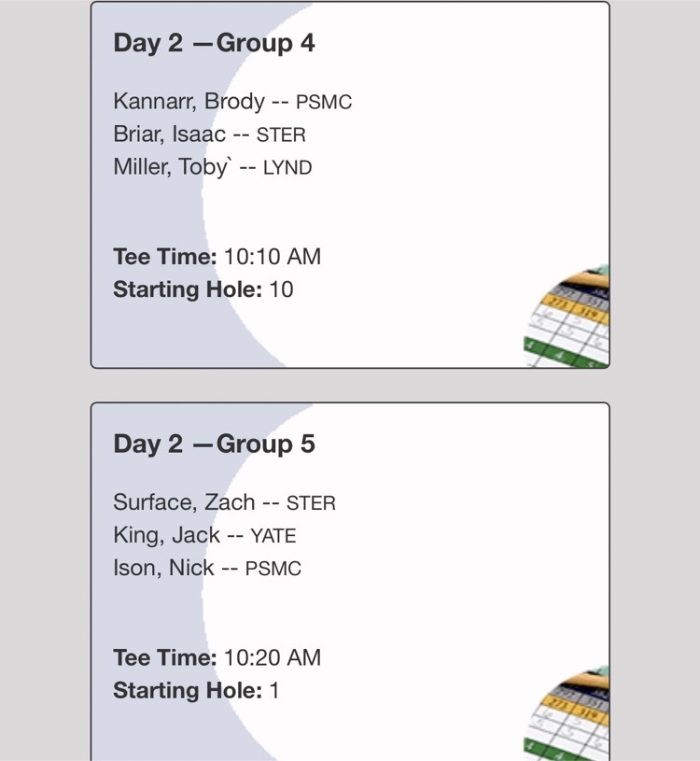Select player Miller, Toby
The image size is (700, 761).
tap(173, 167)
